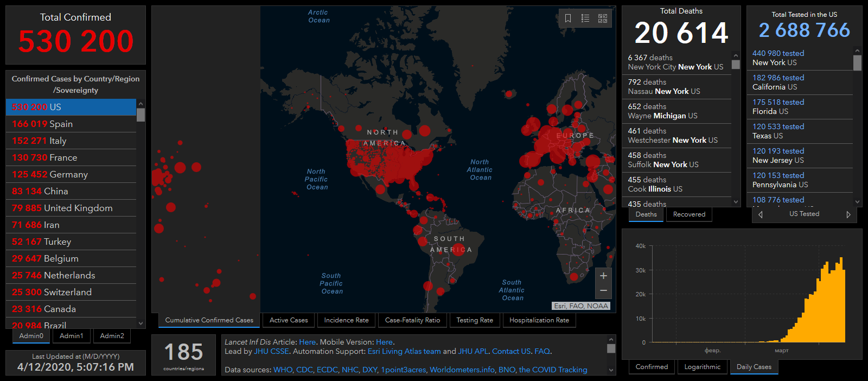868x381 pixels.
Task: Open the JHU APL link
Action: pyautogui.click(x=473, y=351)
